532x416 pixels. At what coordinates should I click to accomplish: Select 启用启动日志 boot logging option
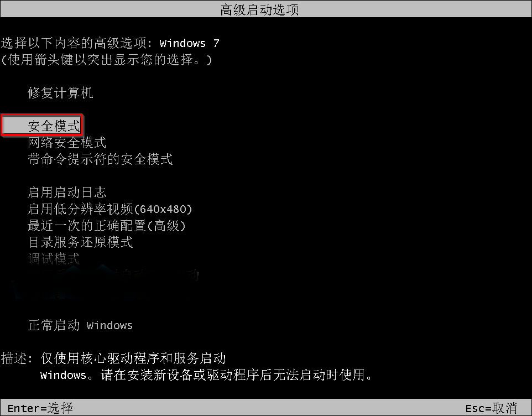coord(67,193)
